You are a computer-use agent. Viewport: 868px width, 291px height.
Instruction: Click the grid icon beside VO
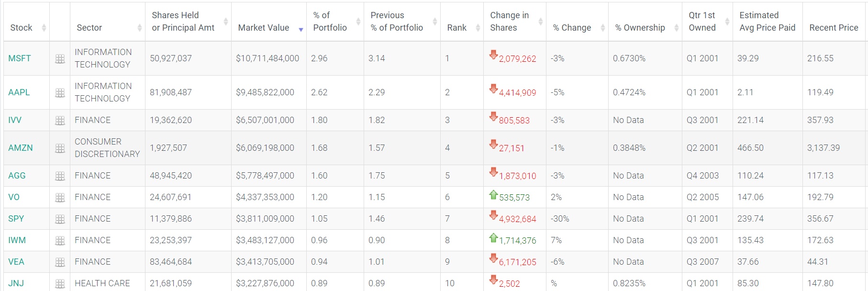click(x=60, y=198)
